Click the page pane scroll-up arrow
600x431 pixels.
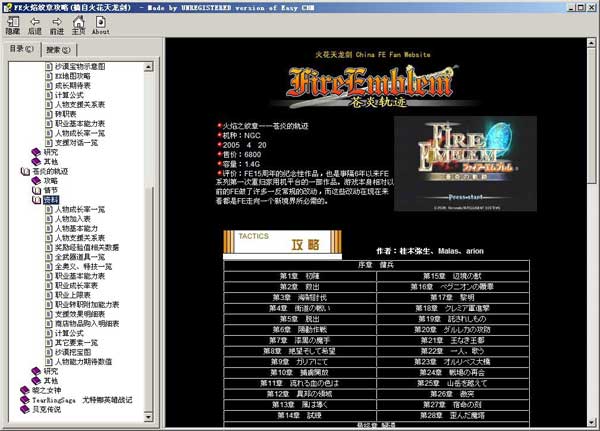[591, 43]
